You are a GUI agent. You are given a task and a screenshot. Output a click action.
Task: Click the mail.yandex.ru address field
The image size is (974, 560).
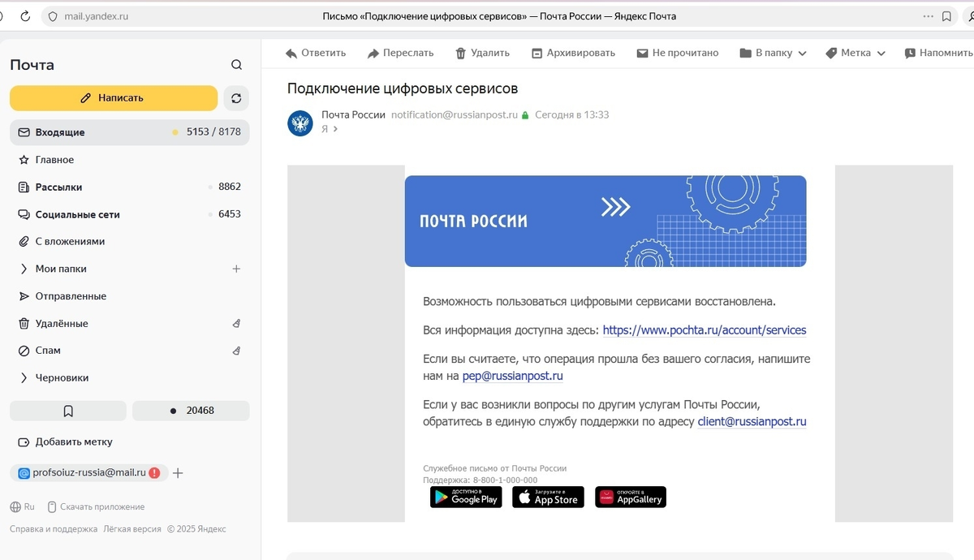97,16
